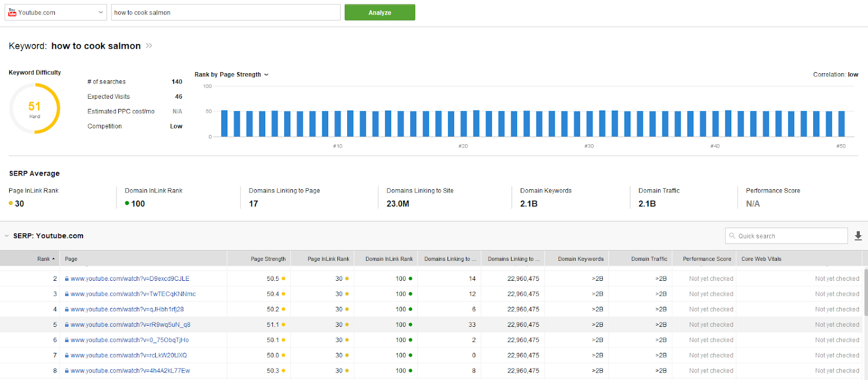Image resolution: width=868 pixels, height=380 pixels.
Task: Click the YouTube logo icon in search engine selector
Action: coord(12,12)
